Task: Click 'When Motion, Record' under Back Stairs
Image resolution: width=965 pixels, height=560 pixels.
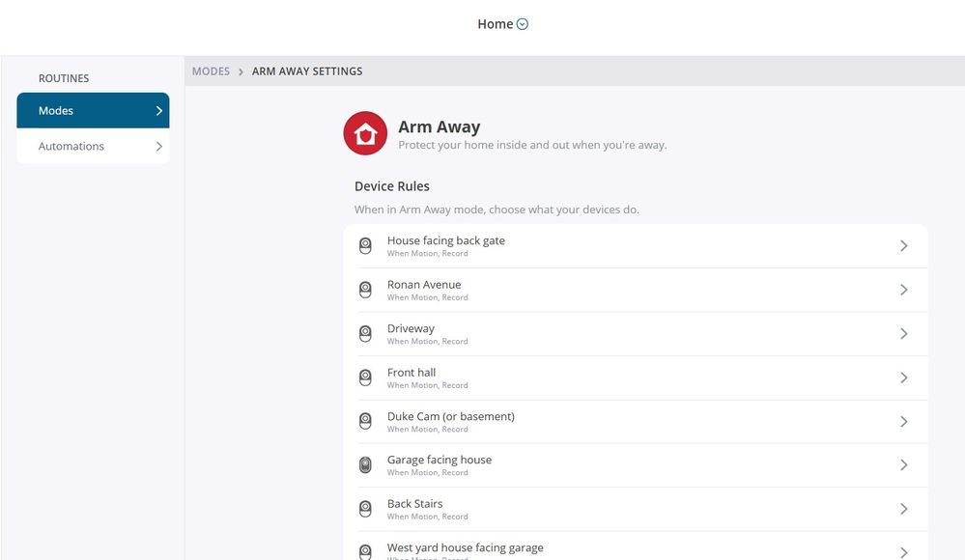Action: point(427,517)
